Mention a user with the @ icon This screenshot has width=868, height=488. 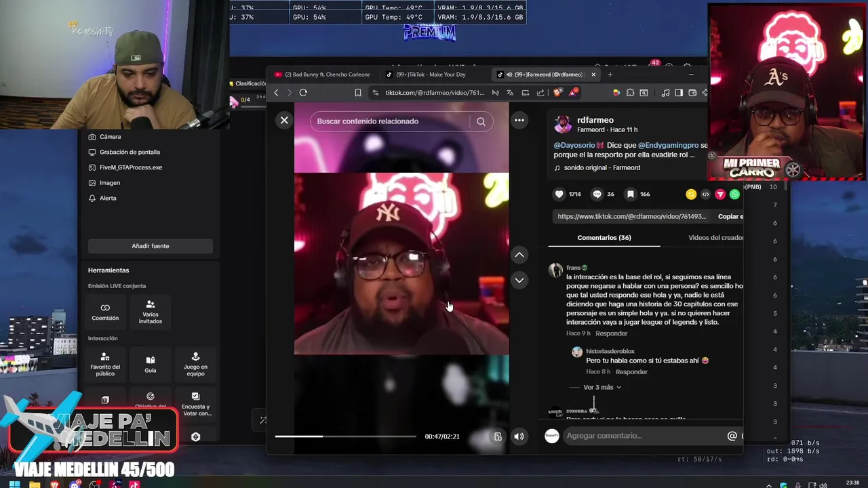point(732,436)
